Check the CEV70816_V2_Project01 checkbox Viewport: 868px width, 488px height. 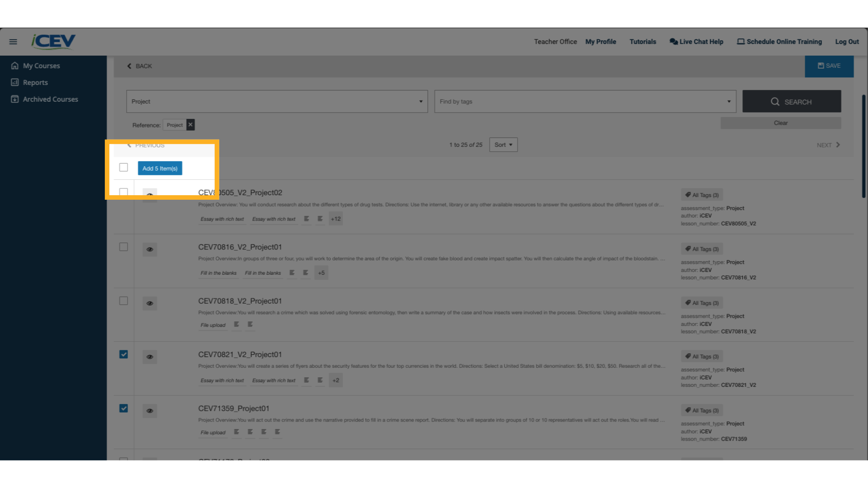(x=123, y=247)
